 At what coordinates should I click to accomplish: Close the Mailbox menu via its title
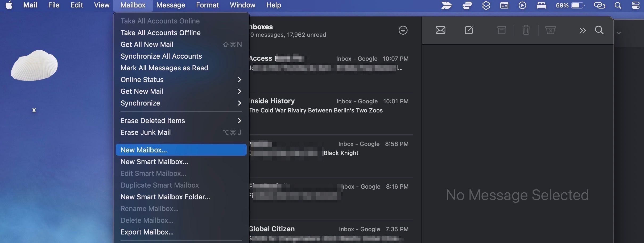coord(133,5)
